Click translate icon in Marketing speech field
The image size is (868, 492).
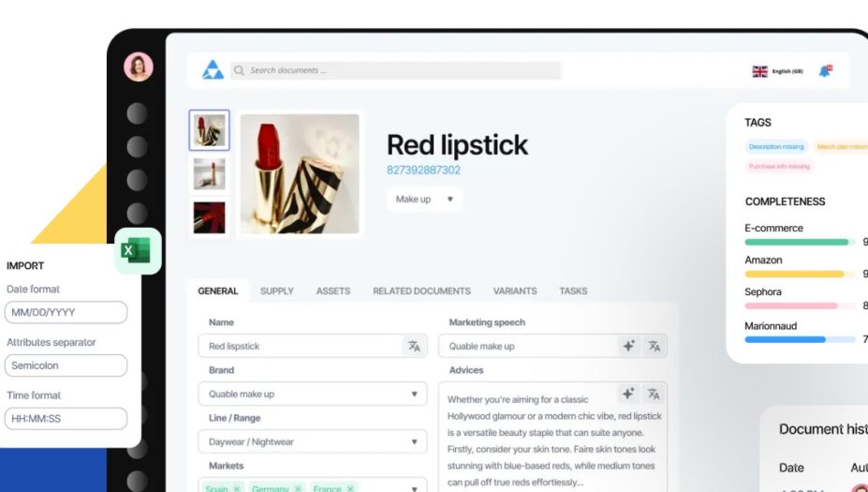point(655,347)
